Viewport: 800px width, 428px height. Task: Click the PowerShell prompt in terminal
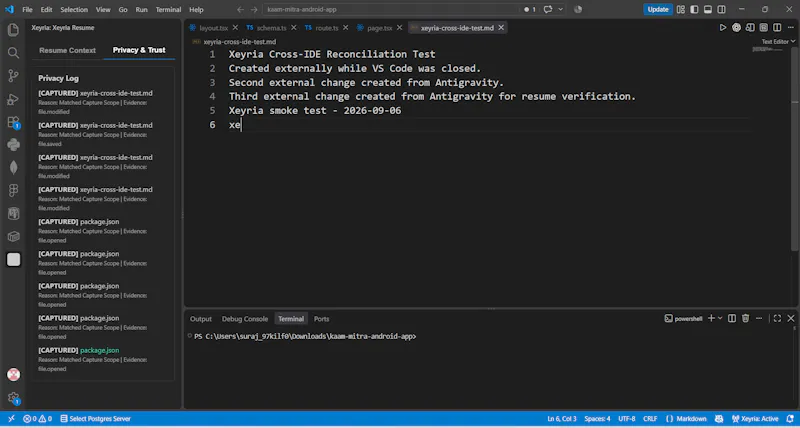(305, 337)
